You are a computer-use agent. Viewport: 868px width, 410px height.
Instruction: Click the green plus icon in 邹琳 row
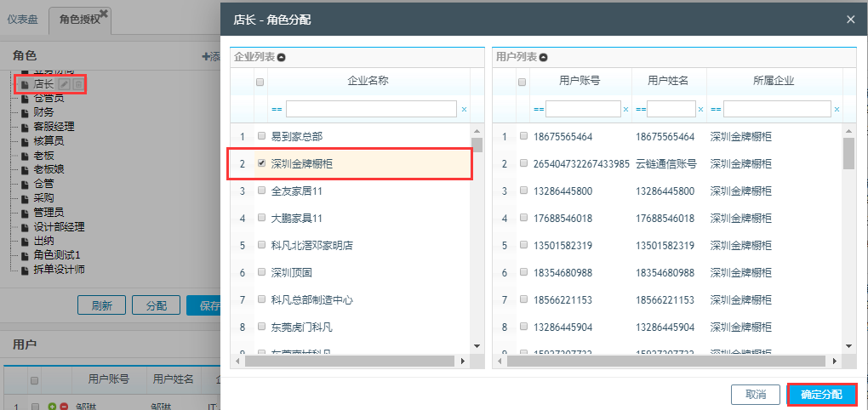pos(51,407)
